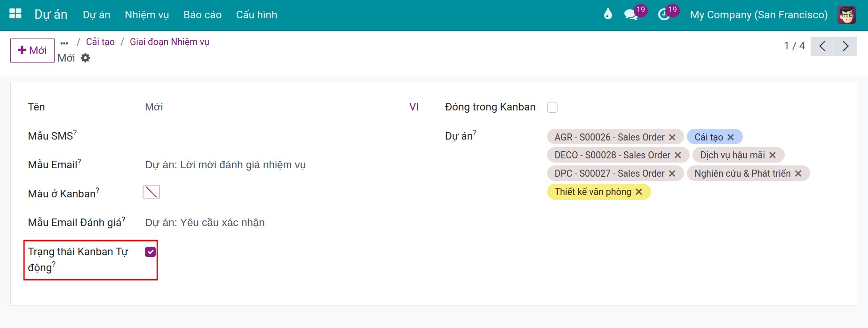
Task: Remove Dịch vụ hậu mãi tag
Action: tap(772, 155)
